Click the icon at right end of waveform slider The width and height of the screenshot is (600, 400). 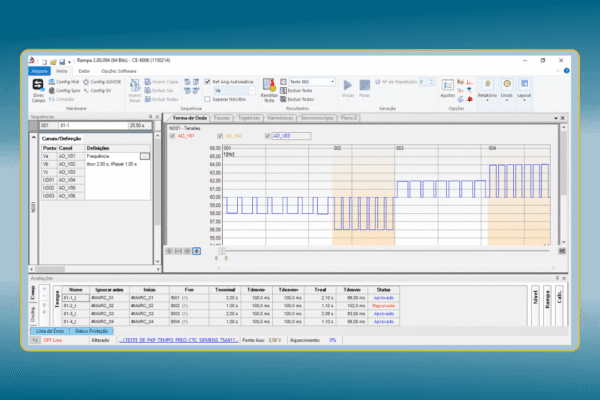(x=562, y=251)
